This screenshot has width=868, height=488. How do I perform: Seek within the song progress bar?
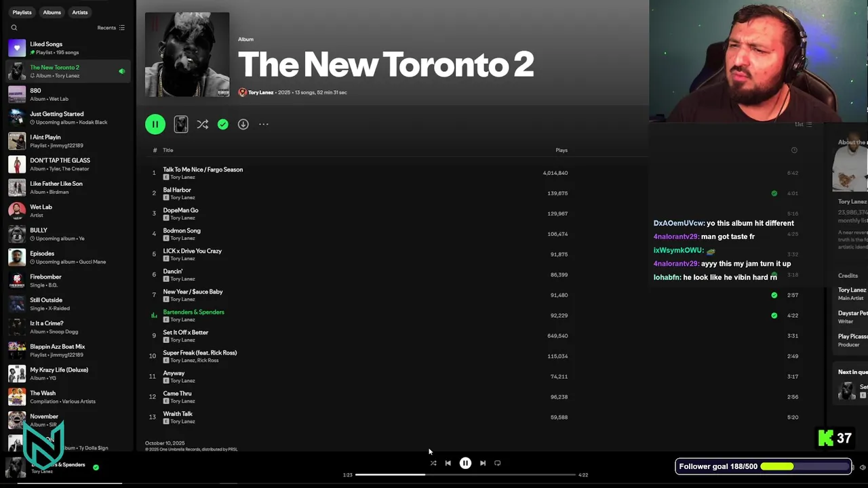click(465, 474)
